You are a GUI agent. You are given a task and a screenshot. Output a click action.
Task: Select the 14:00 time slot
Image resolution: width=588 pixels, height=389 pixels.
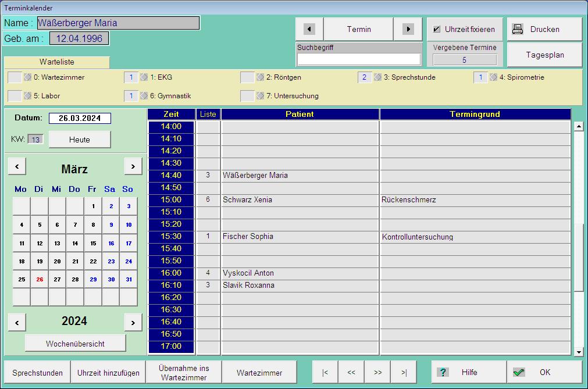click(x=171, y=127)
